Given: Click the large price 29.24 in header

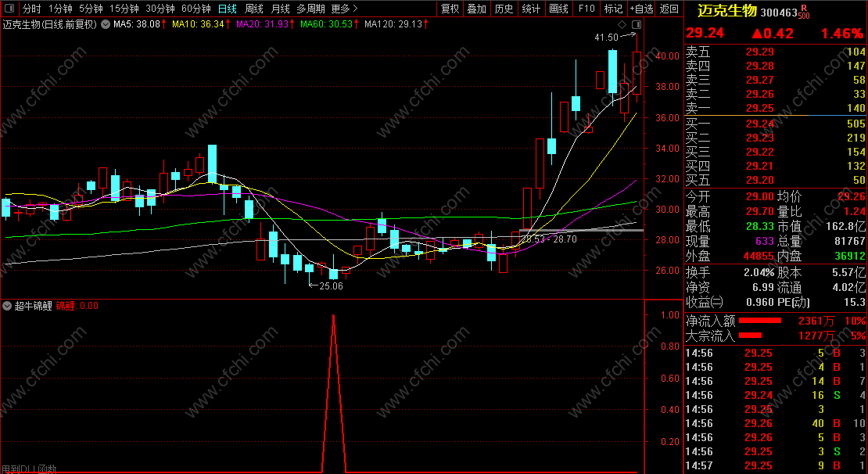Looking at the screenshot, I should 705,33.
